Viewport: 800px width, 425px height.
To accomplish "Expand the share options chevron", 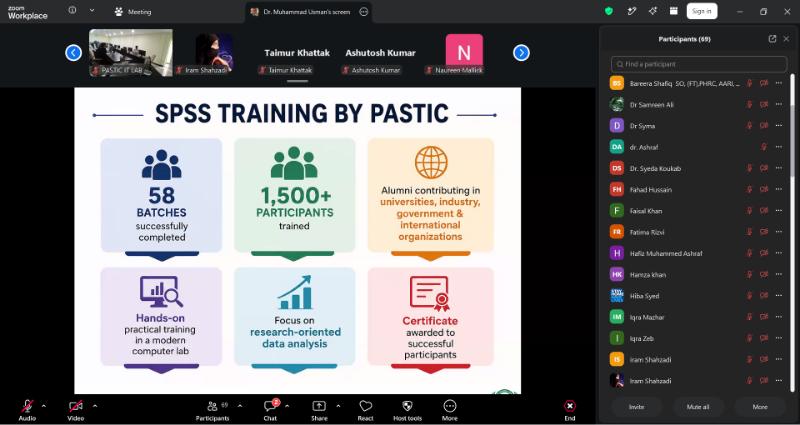I will (338, 406).
